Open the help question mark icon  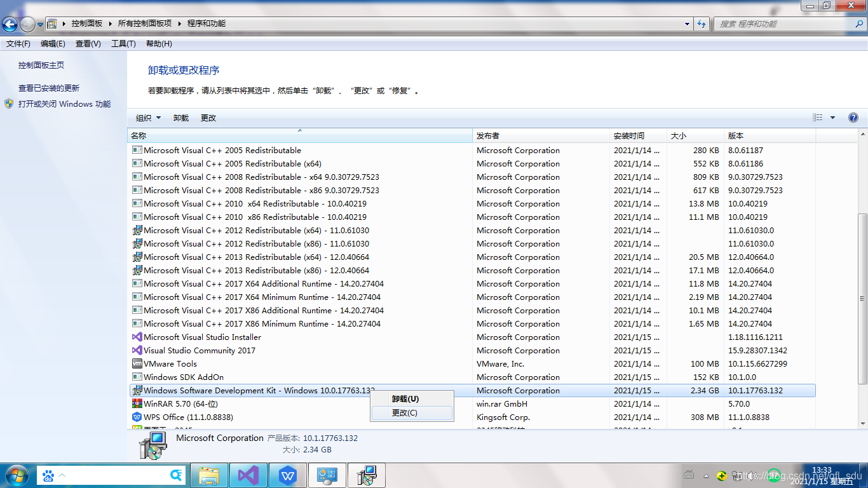(x=853, y=118)
